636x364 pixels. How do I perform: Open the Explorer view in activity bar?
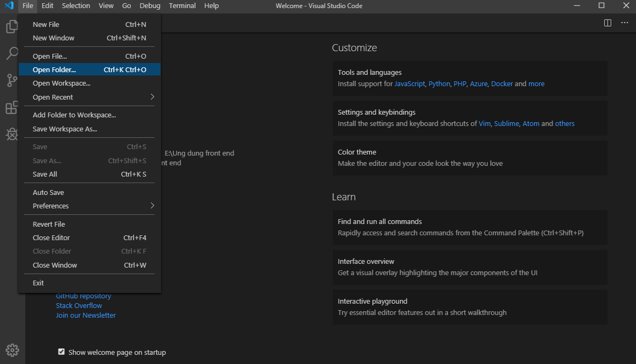click(x=12, y=27)
